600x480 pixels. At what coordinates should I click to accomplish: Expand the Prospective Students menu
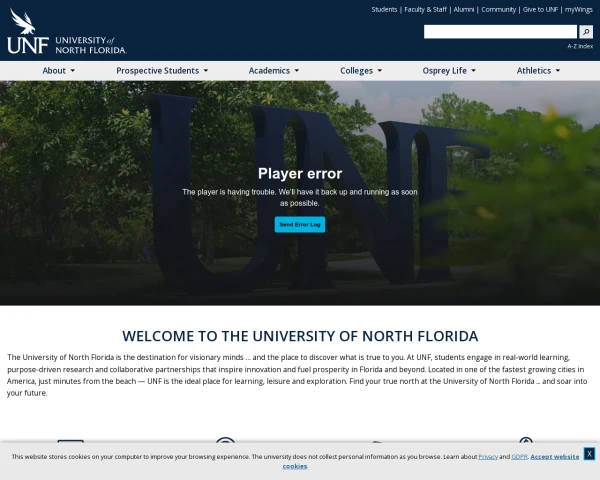162,71
